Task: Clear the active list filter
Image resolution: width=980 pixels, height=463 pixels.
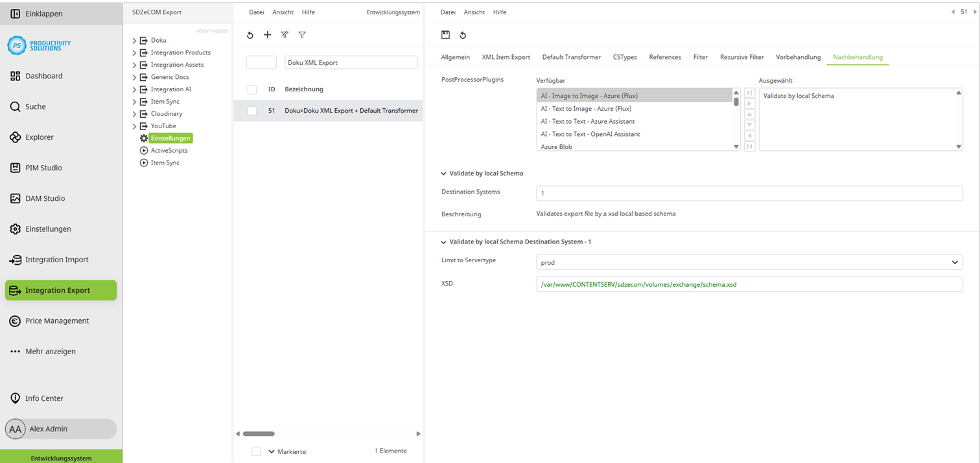Action: click(285, 35)
